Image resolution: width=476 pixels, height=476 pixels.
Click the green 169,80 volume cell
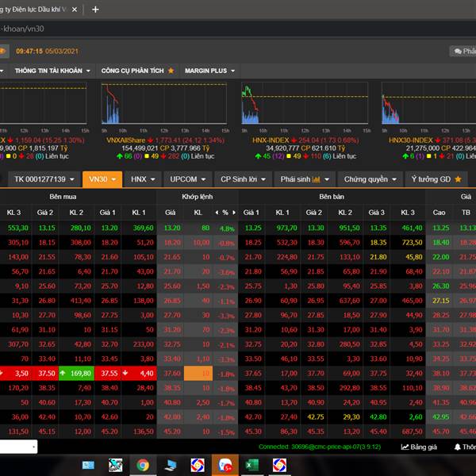(x=76, y=373)
